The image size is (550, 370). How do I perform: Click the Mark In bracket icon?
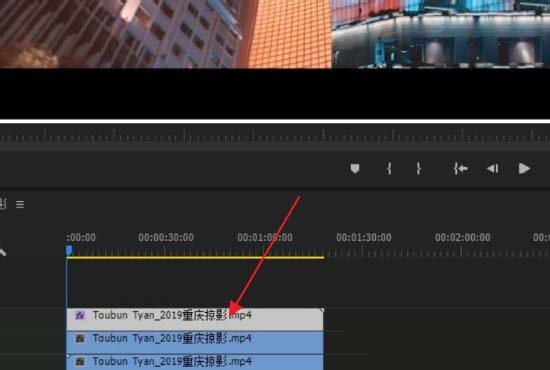(x=389, y=169)
